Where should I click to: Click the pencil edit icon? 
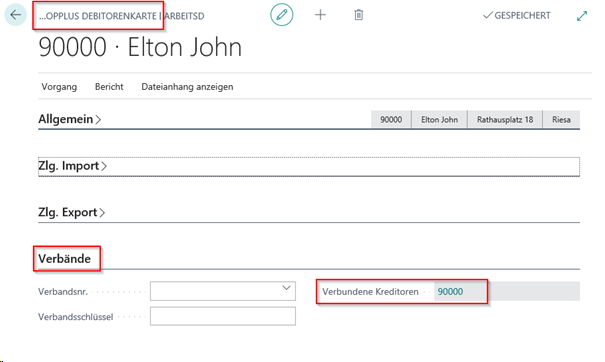[x=282, y=15]
